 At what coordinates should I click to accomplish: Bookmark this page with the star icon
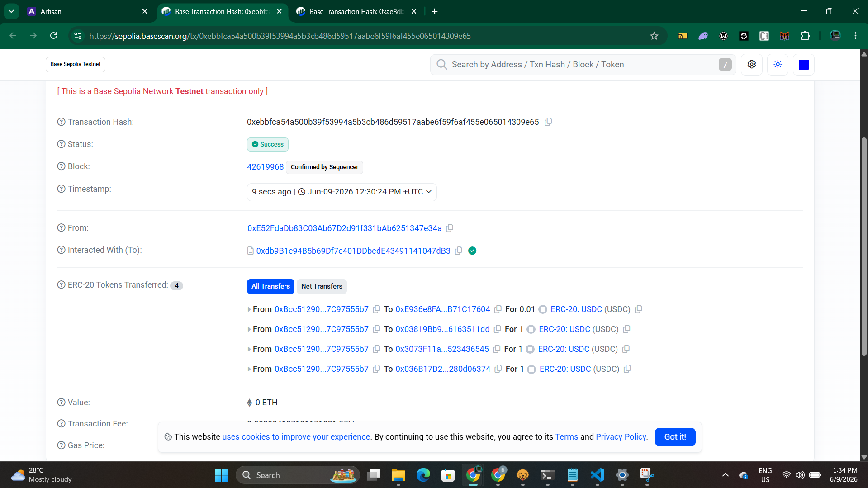click(654, 36)
